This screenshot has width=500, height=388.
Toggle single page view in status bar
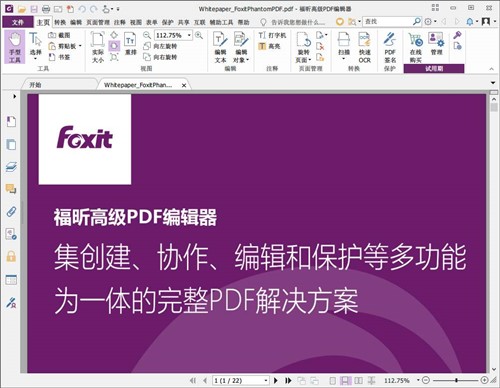click(x=332, y=380)
